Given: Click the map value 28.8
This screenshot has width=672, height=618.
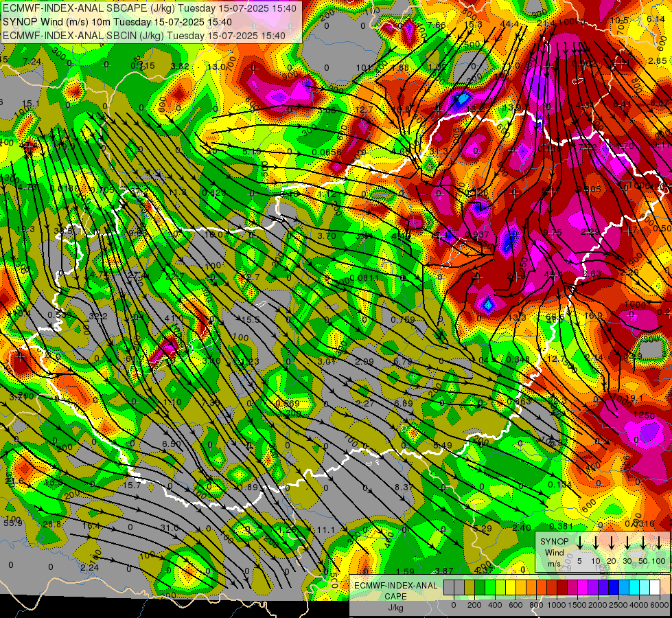Looking at the screenshot, I should coord(52,524).
